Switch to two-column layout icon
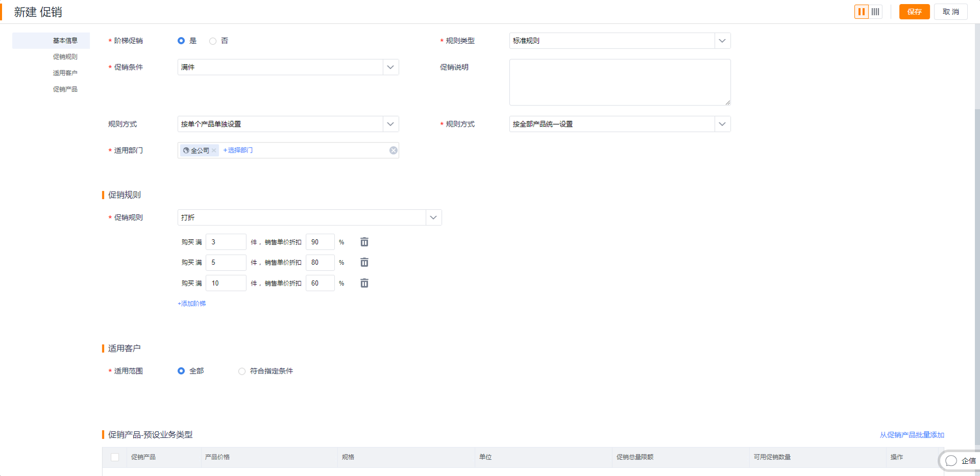This screenshot has height=476, width=980. 861,12
